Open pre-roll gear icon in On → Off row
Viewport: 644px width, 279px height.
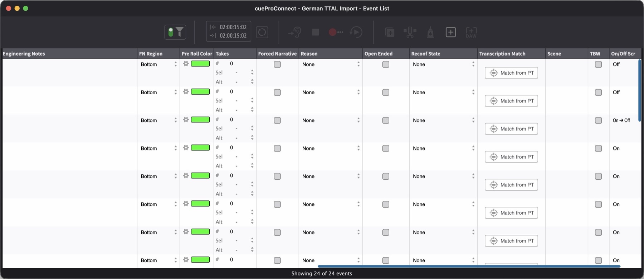[x=186, y=120]
